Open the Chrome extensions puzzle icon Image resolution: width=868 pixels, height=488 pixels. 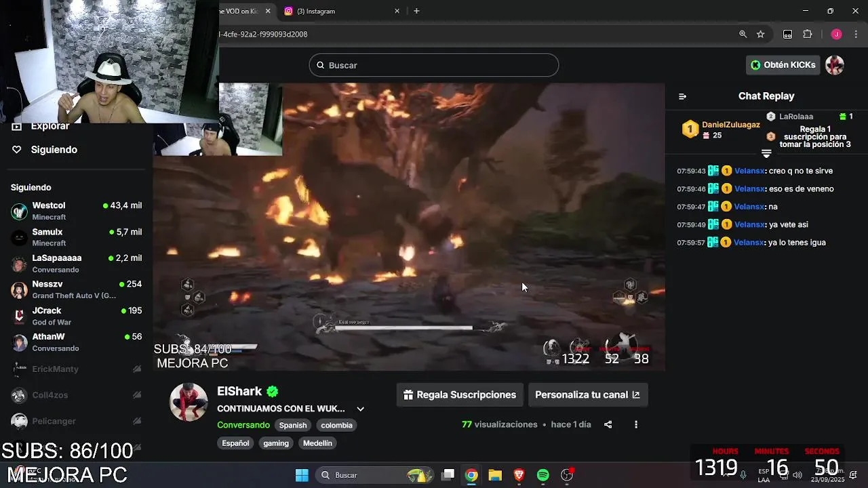(x=807, y=34)
